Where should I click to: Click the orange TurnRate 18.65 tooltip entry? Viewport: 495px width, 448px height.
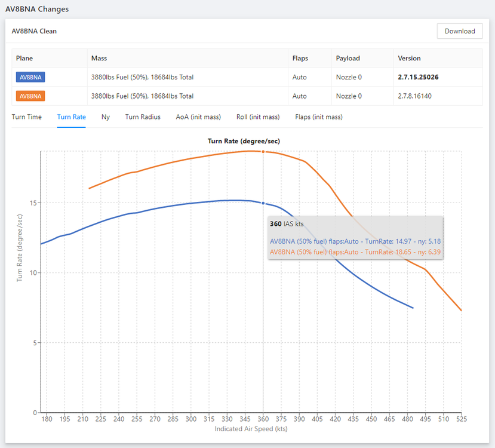[x=355, y=252]
